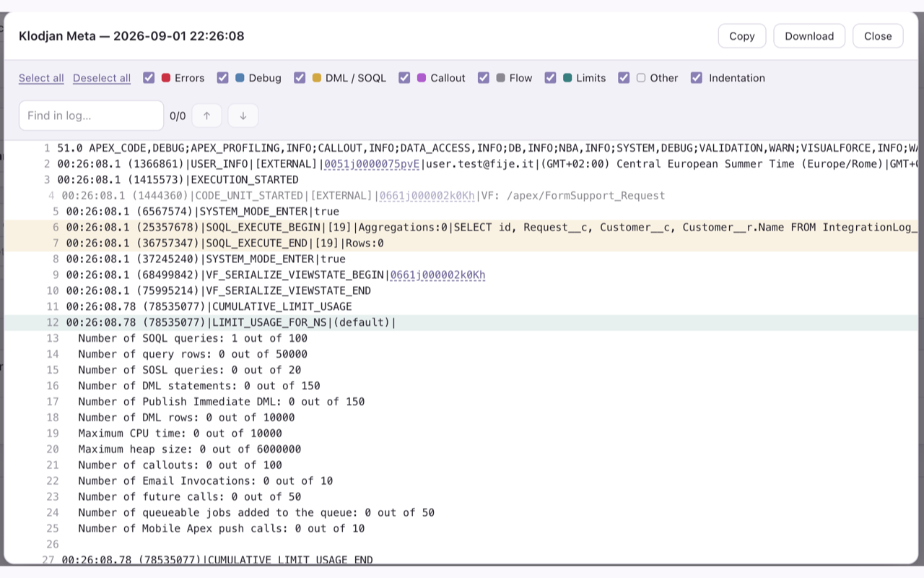Jump to the next match with the down arrow
924x578 pixels.
(x=243, y=116)
